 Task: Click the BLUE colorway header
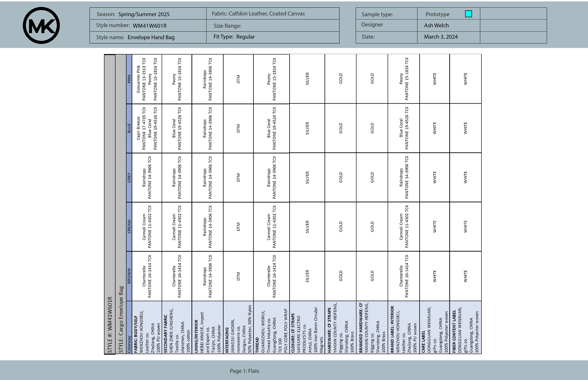pos(129,128)
